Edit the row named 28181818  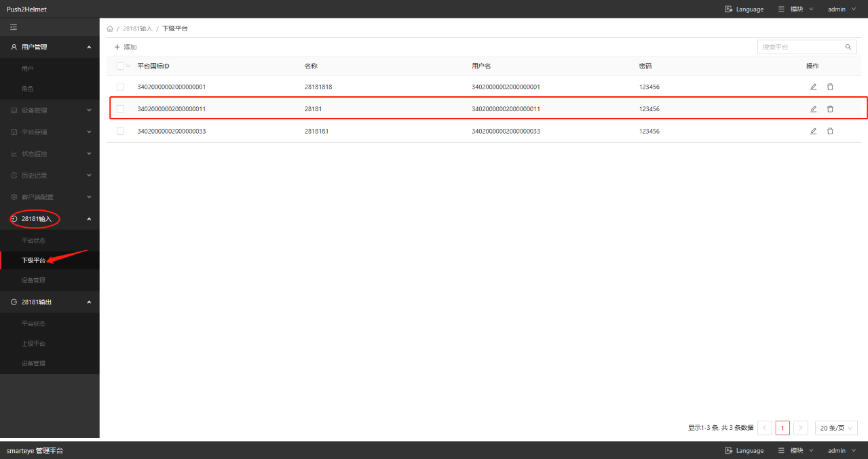click(813, 87)
